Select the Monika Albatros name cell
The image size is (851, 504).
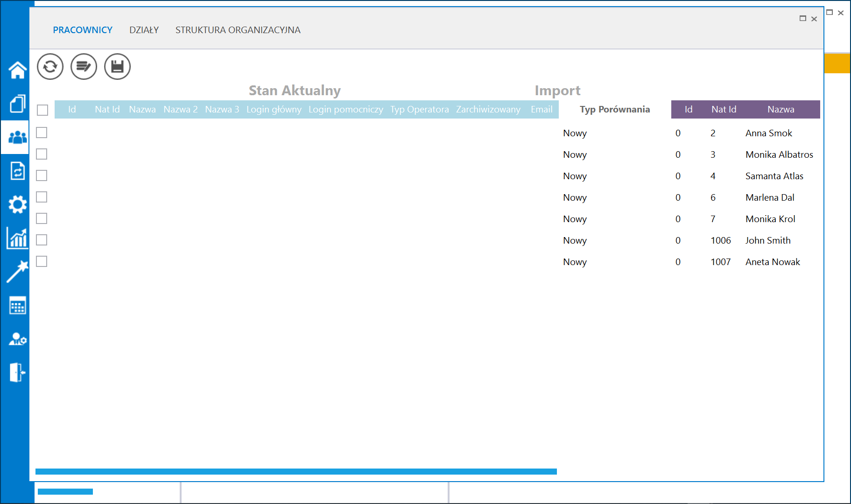point(779,154)
